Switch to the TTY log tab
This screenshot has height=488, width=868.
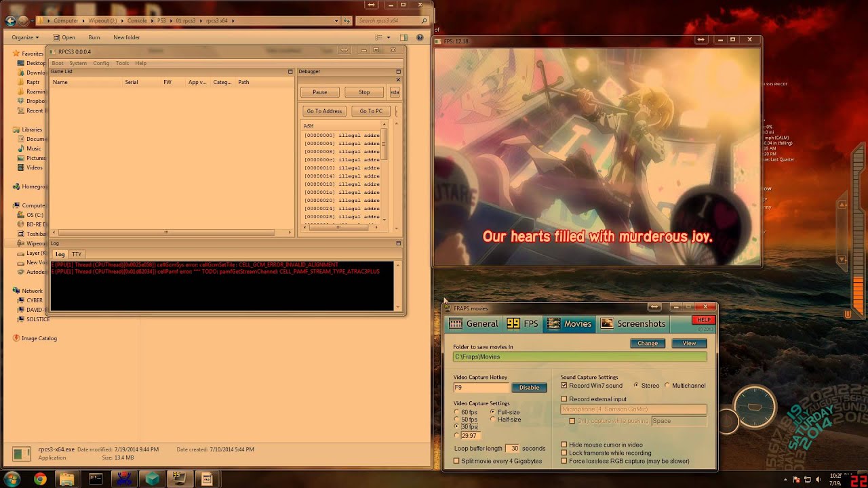[77, 254]
